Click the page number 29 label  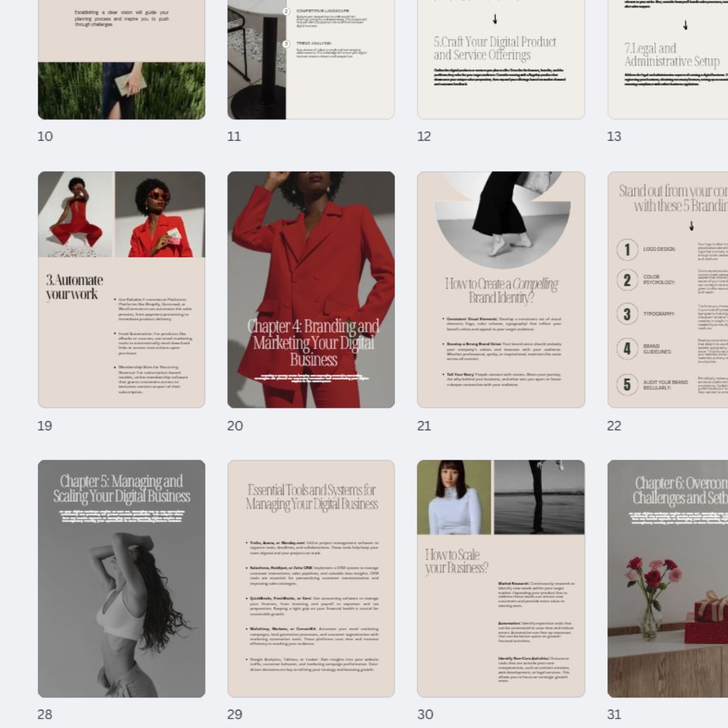tap(235, 714)
